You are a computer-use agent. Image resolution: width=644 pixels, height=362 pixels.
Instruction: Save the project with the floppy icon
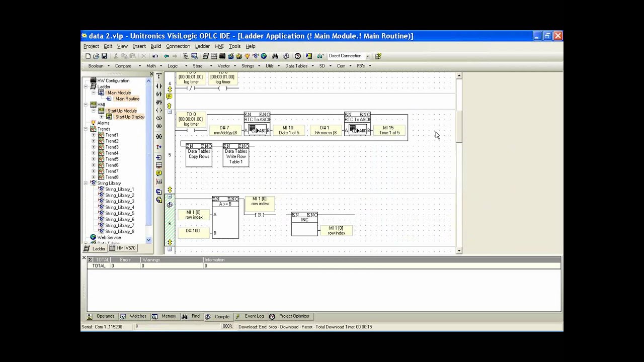pos(104,56)
